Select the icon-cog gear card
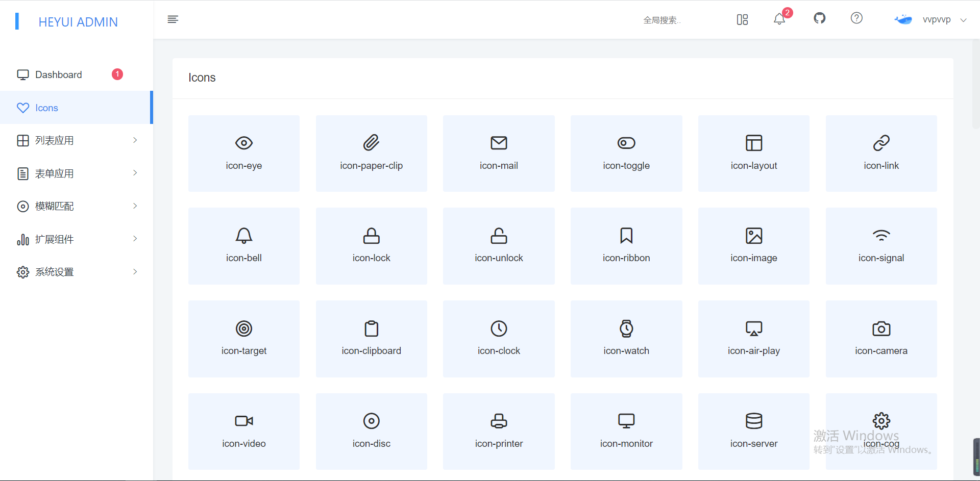 coord(881,432)
